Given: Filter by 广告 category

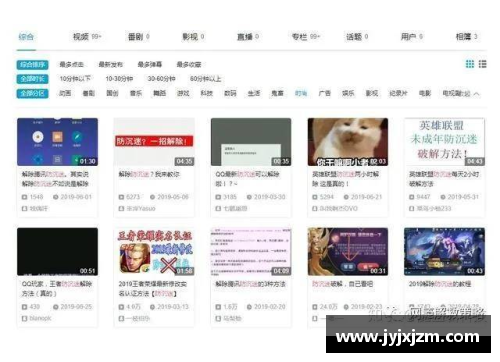Looking at the screenshot, I should coord(325,94).
